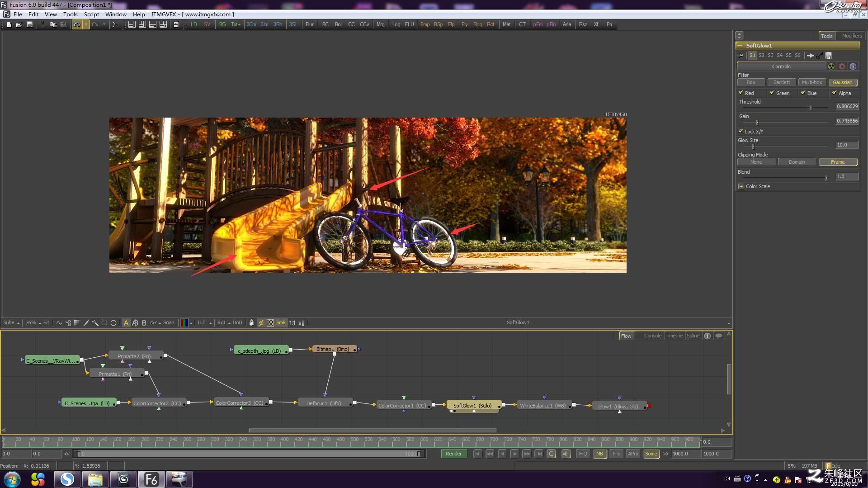
Task: Click the audio speaker icon
Action: (x=566, y=454)
